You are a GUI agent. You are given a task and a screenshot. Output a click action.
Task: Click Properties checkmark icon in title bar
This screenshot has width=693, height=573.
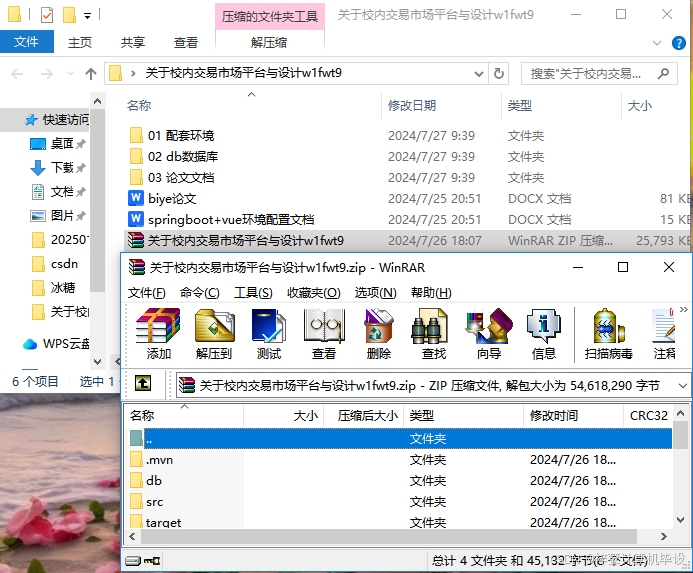click(46, 15)
